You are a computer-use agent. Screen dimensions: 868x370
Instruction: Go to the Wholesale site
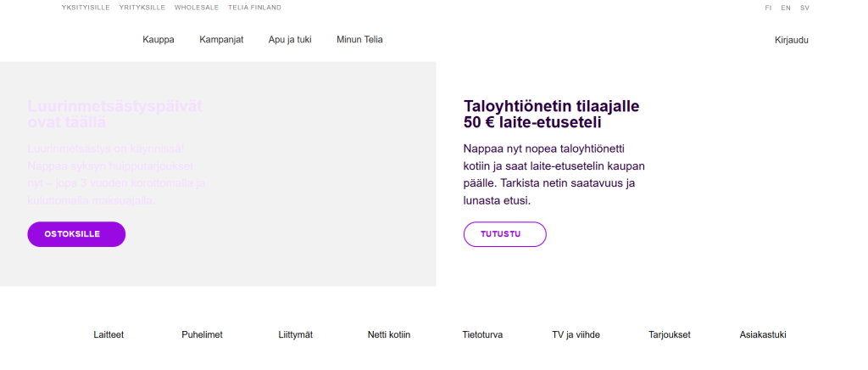coord(197,8)
